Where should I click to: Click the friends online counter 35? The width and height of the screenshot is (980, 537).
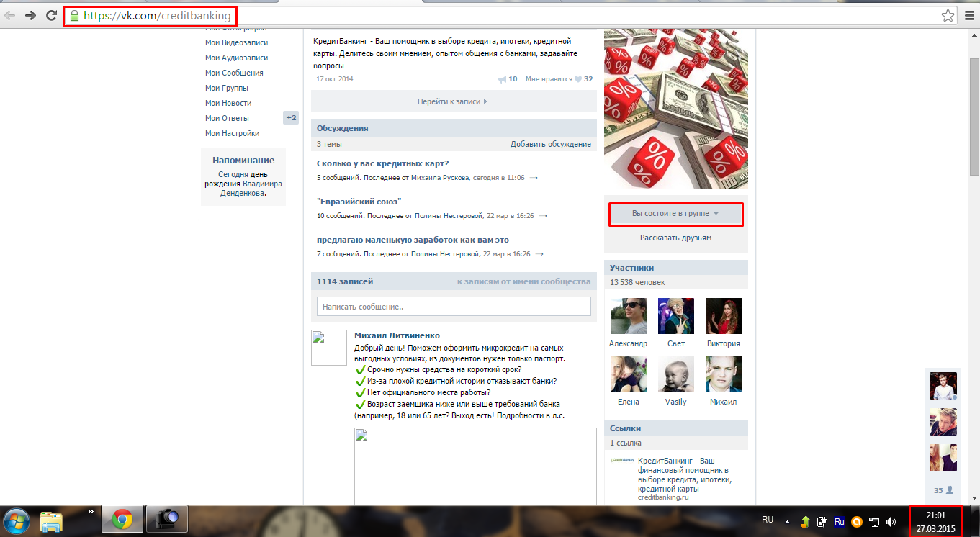pyautogui.click(x=943, y=490)
